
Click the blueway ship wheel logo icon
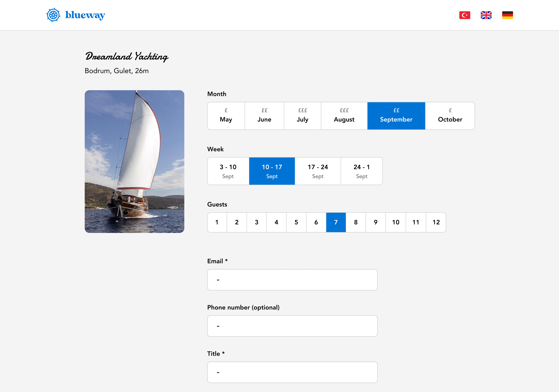53,15
